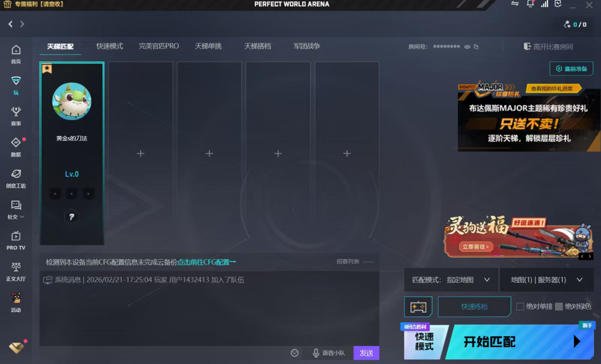
Task: Go to previous banner with left arrow
Action: pos(582,256)
